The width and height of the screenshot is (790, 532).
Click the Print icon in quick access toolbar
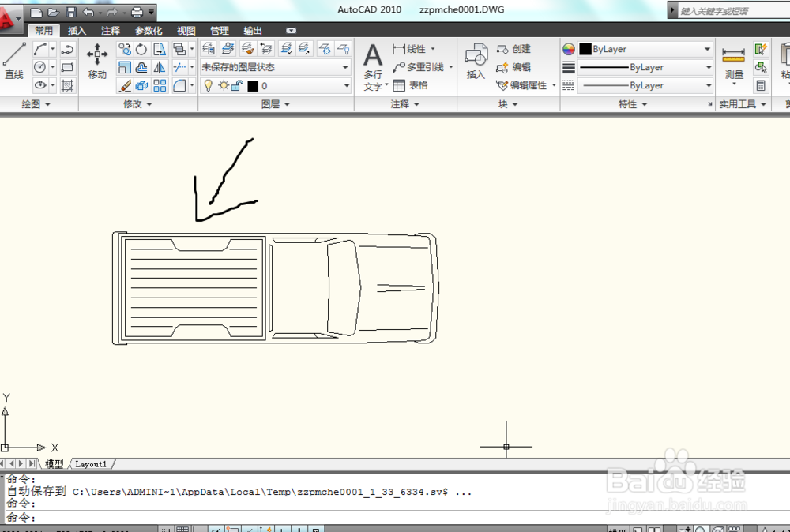coord(137,12)
